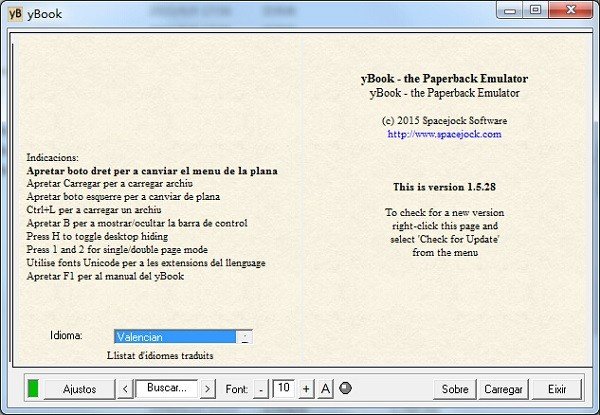Decrease font size with minus button
Screen dimensions: 600x415
click(x=261, y=389)
